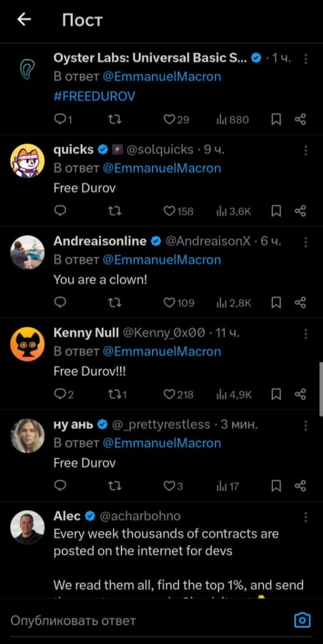Open camera icon in reply bar
Viewport: 323px width, 644px height.
[x=302, y=620]
